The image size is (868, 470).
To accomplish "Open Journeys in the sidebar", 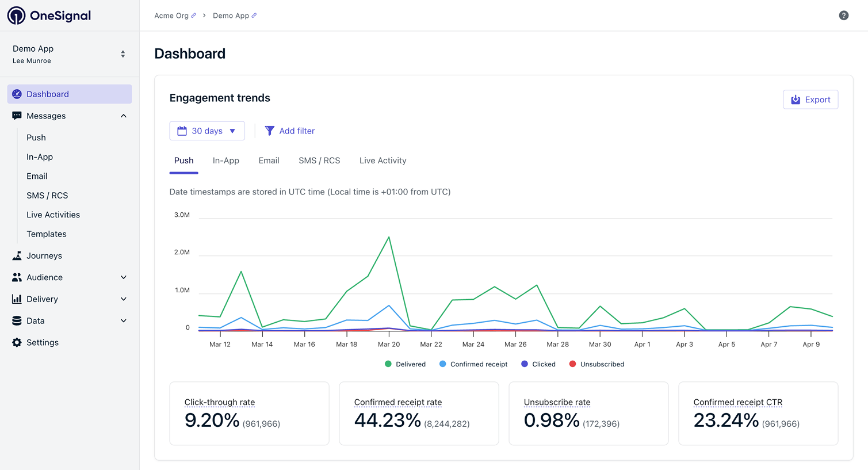I will pyautogui.click(x=44, y=255).
